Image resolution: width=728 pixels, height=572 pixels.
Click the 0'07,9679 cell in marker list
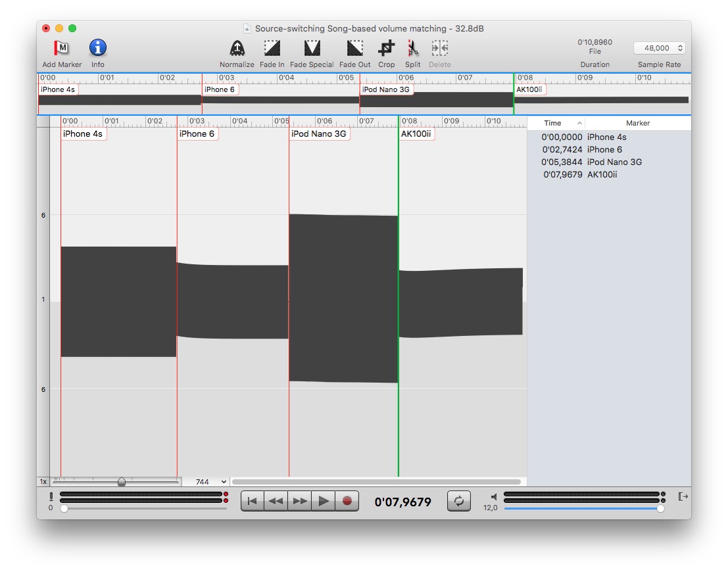click(x=562, y=175)
